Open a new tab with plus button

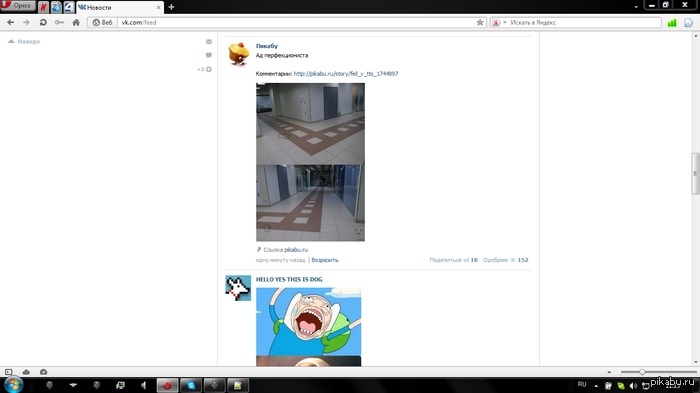click(x=171, y=7)
